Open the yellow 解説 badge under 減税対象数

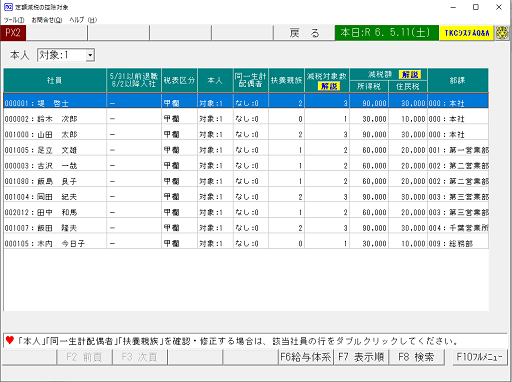tap(328, 86)
